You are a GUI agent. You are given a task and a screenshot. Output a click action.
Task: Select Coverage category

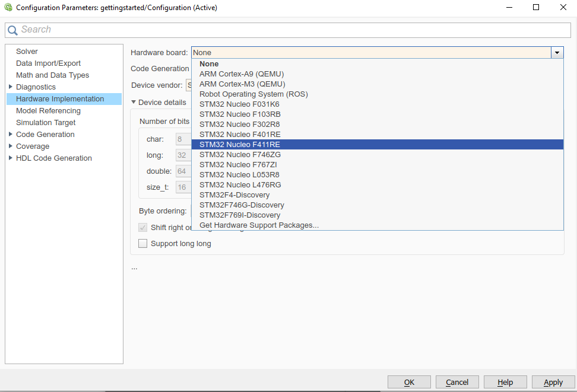coord(33,146)
